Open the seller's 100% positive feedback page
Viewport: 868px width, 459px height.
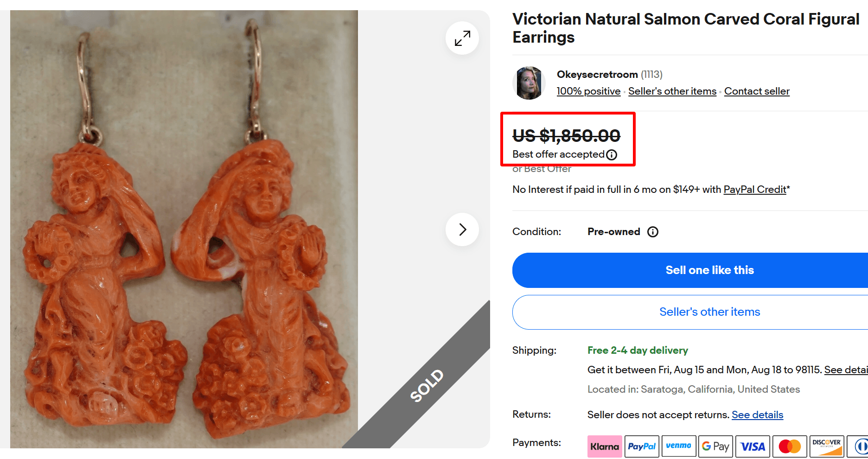(588, 91)
